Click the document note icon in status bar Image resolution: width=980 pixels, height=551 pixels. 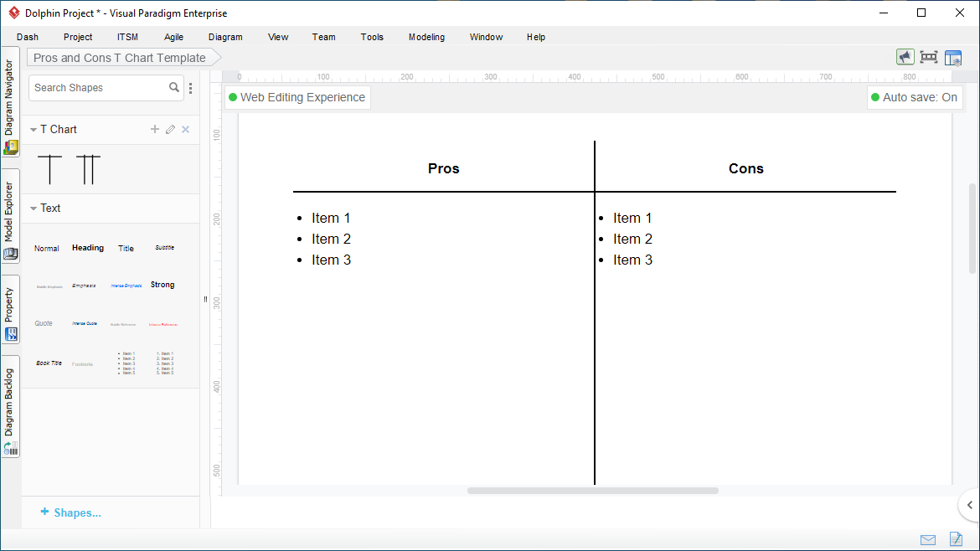click(x=956, y=539)
